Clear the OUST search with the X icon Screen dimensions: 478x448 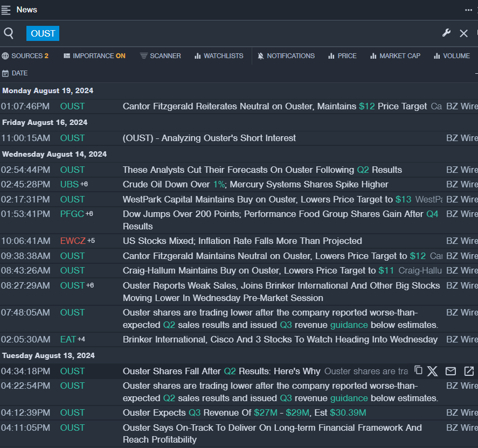(x=463, y=33)
